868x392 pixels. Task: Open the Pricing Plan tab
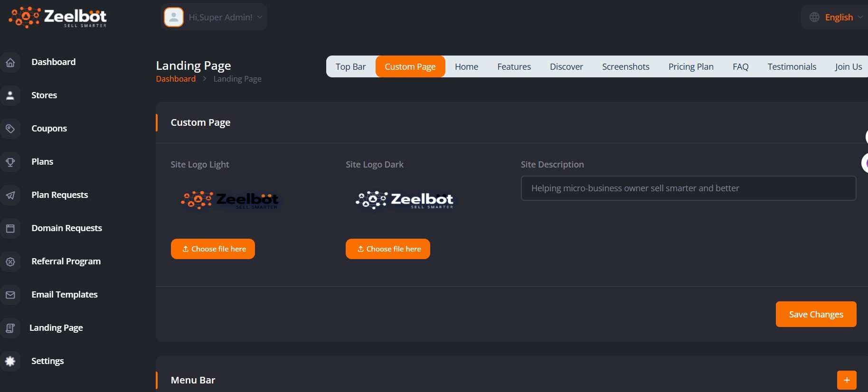pyautogui.click(x=690, y=67)
